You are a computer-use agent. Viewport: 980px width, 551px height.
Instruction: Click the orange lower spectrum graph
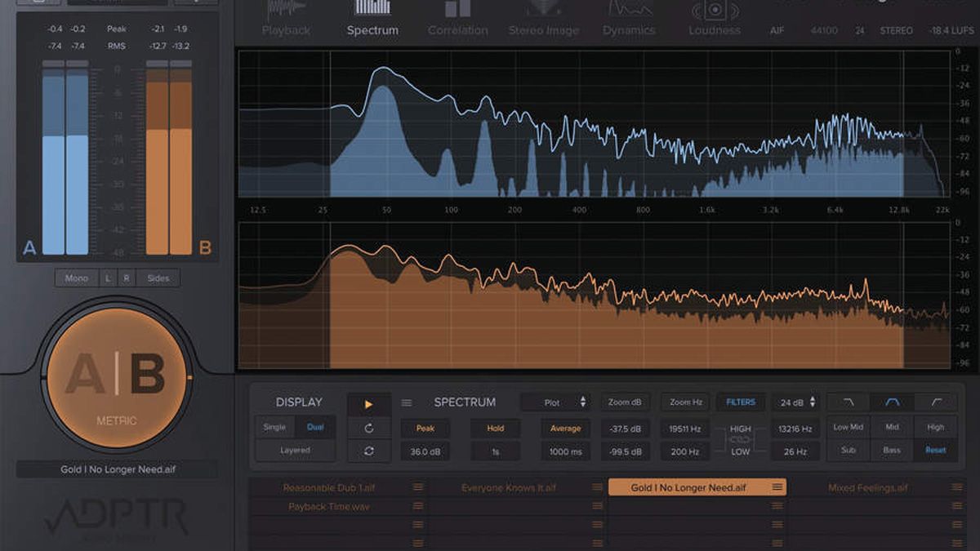595,295
